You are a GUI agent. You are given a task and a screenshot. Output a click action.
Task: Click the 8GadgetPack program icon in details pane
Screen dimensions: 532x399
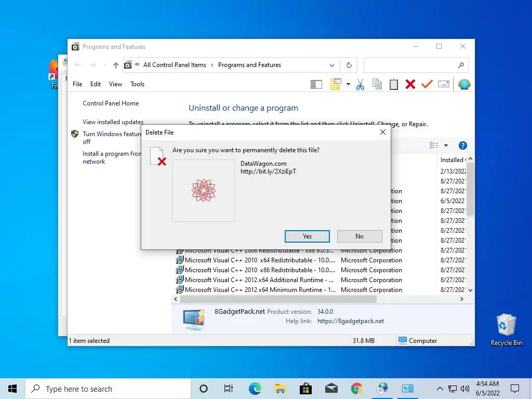coord(194,320)
